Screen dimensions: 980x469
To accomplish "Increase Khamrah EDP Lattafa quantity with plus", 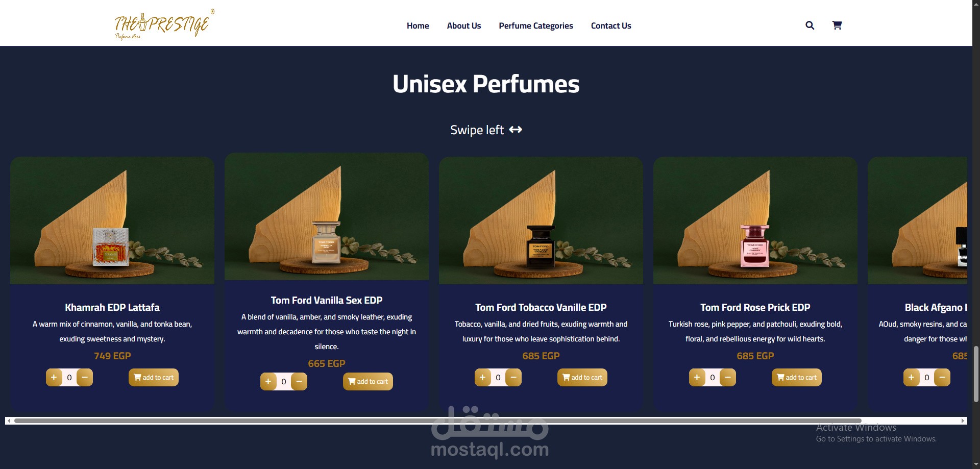I will click(x=54, y=378).
